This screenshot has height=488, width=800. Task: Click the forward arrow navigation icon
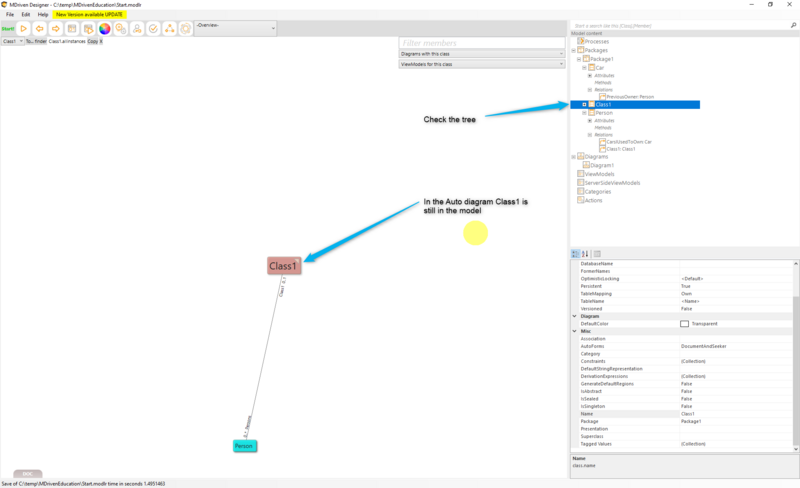point(56,29)
